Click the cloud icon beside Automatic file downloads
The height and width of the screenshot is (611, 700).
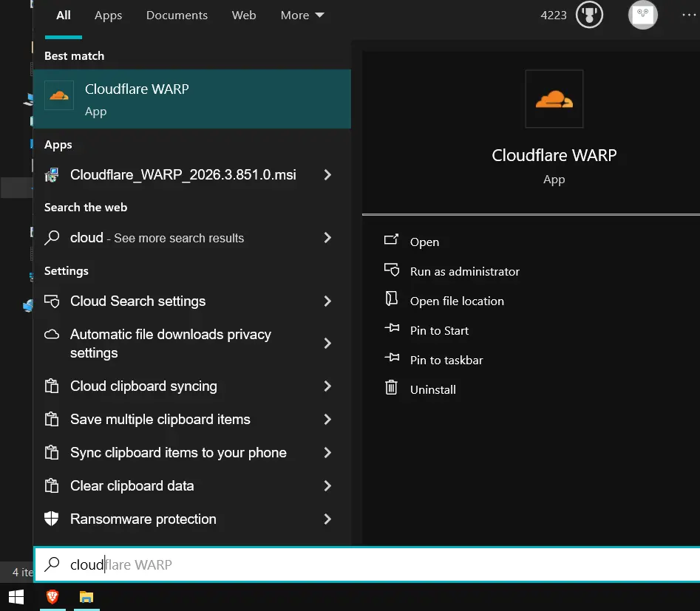[52, 334]
